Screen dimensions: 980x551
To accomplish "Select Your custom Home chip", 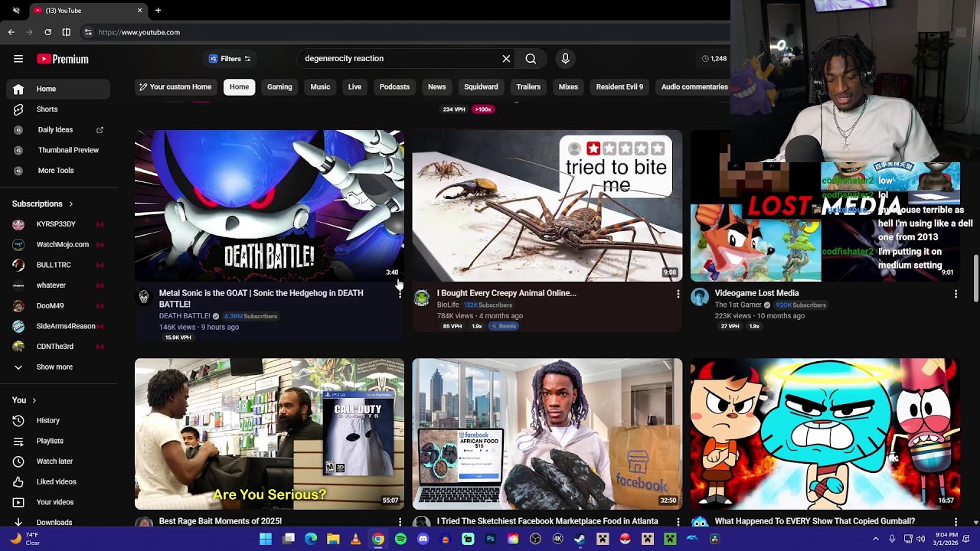I will point(175,87).
